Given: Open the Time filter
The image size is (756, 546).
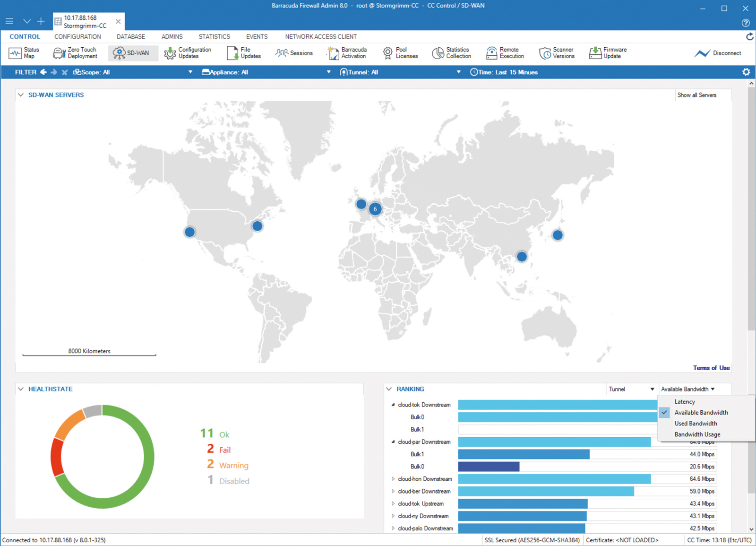Looking at the screenshot, I should click(x=504, y=72).
